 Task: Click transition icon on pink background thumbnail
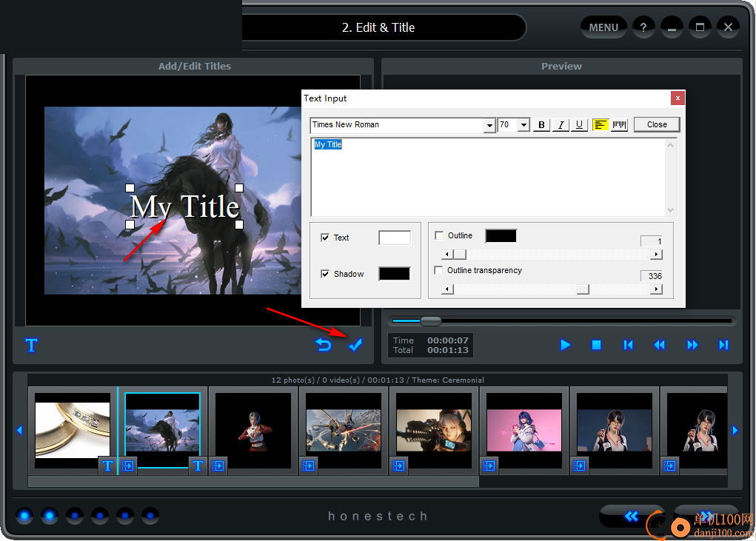click(x=489, y=466)
